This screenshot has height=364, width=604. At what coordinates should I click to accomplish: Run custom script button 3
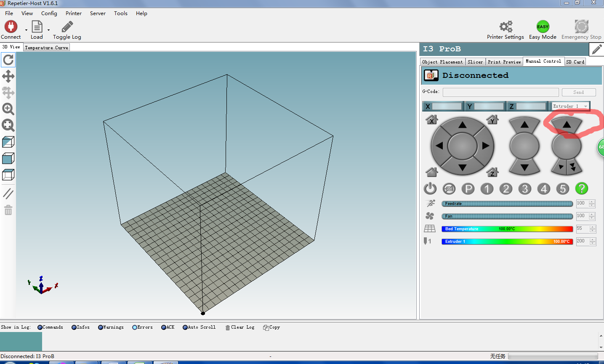(x=525, y=189)
